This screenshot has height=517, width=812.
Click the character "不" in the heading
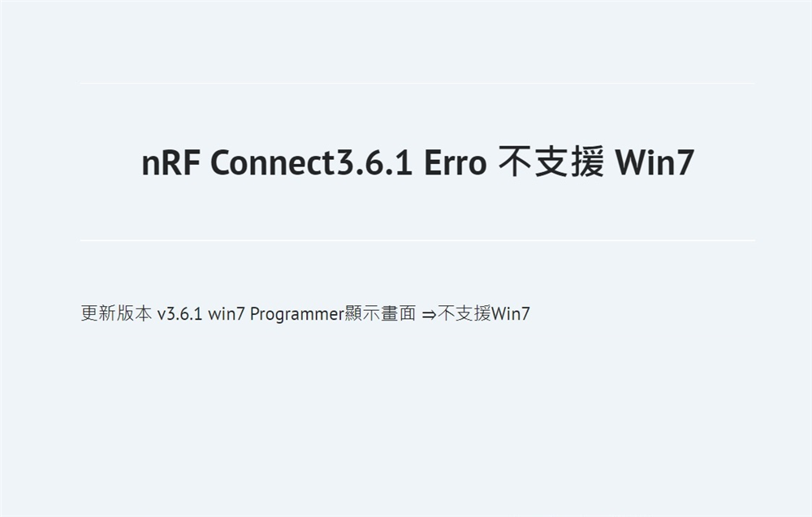tap(516, 162)
